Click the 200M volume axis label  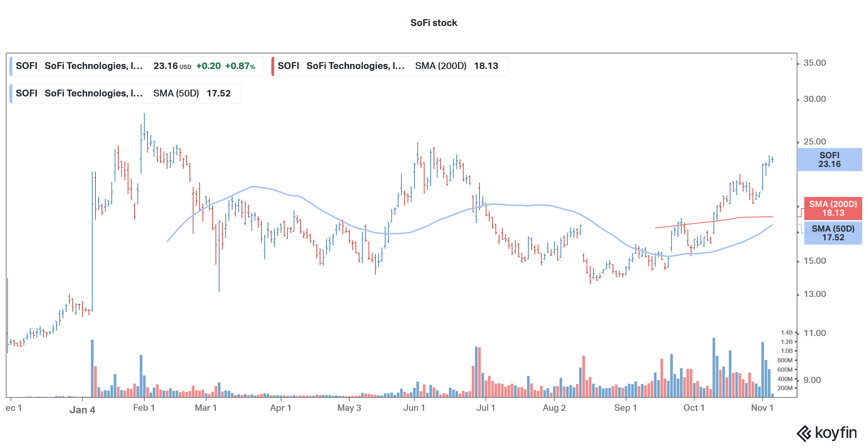(785, 388)
